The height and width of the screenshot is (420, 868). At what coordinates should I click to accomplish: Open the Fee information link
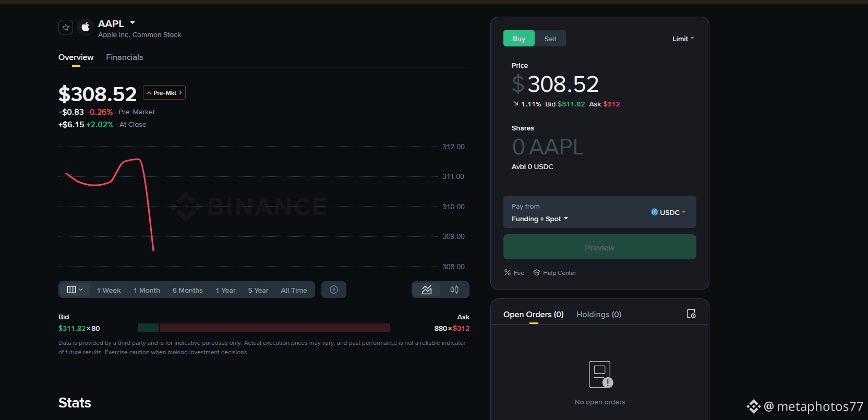pyautogui.click(x=514, y=273)
